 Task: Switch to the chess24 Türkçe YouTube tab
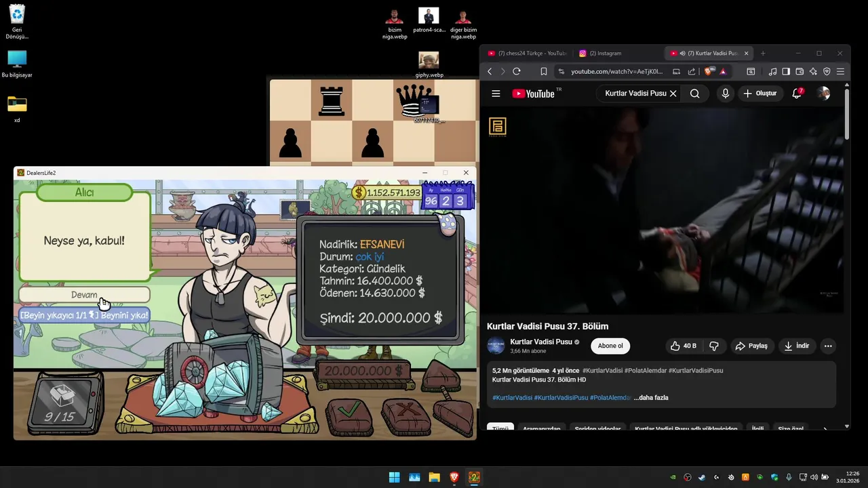pos(527,53)
